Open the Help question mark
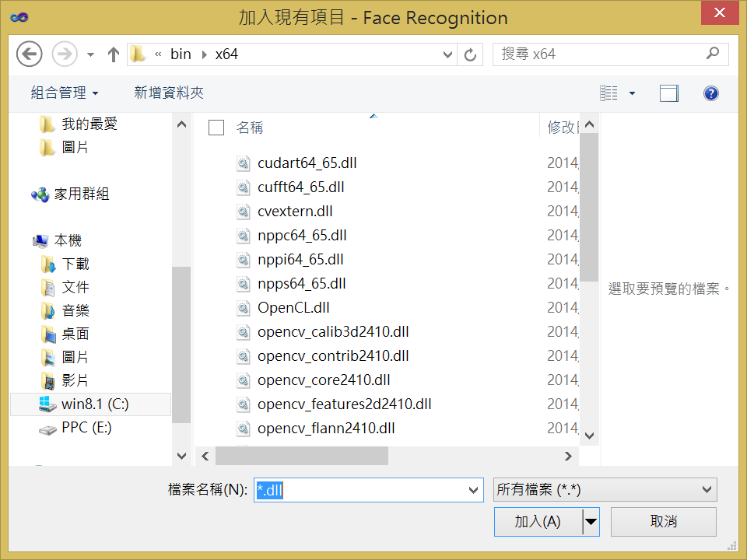Screen dimensions: 747x560 coord(710,93)
